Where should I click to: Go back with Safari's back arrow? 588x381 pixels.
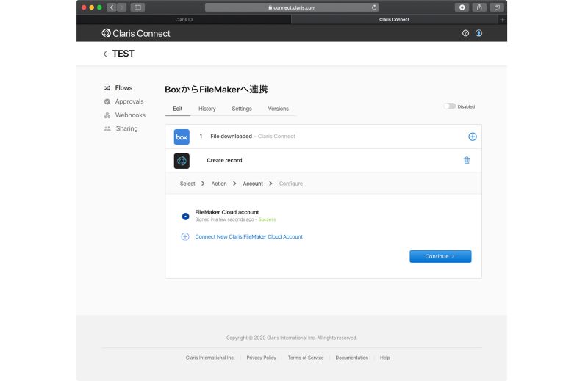click(x=112, y=7)
